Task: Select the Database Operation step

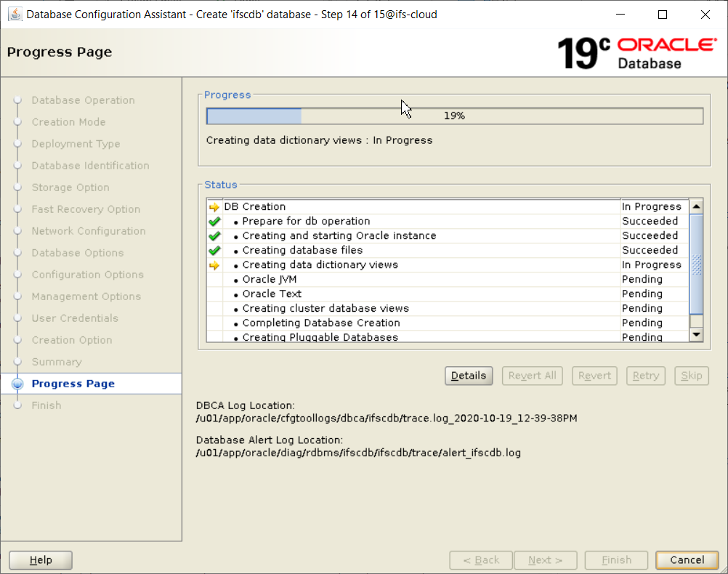Action: pyautogui.click(x=83, y=100)
